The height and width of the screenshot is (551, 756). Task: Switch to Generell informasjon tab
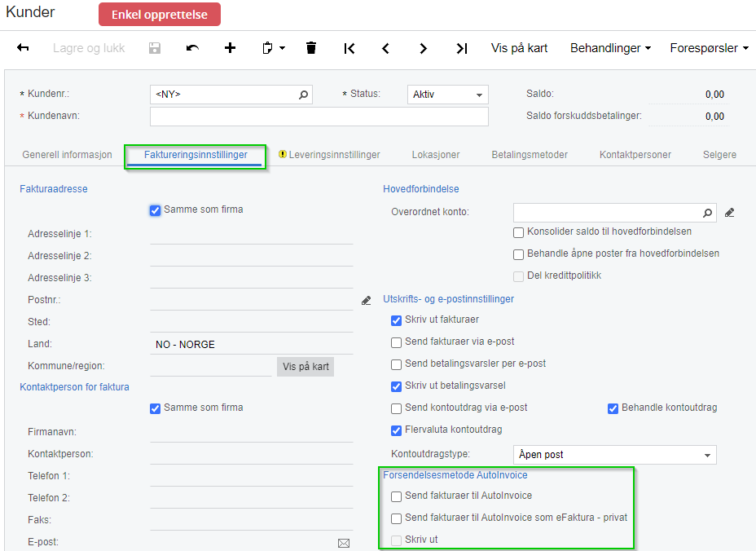pyautogui.click(x=67, y=155)
